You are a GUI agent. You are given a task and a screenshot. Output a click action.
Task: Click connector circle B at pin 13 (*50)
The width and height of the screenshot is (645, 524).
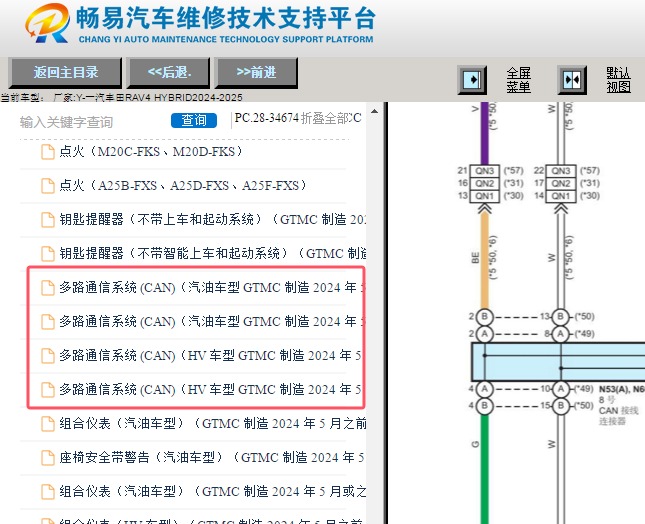(560, 317)
